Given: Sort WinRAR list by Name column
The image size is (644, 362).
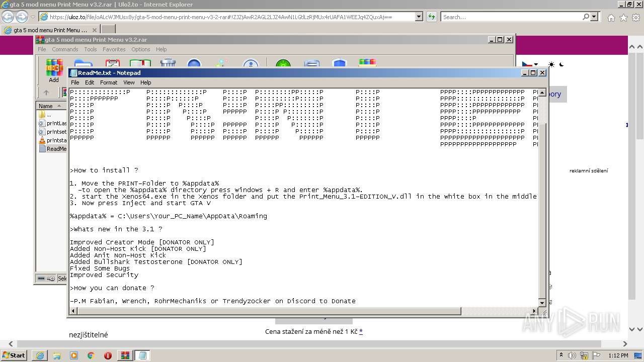Looking at the screenshot, I should pyautogui.click(x=51, y=106).
